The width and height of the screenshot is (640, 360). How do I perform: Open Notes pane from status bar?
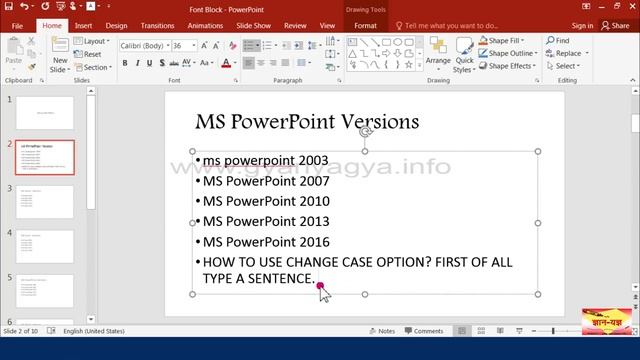382,331
